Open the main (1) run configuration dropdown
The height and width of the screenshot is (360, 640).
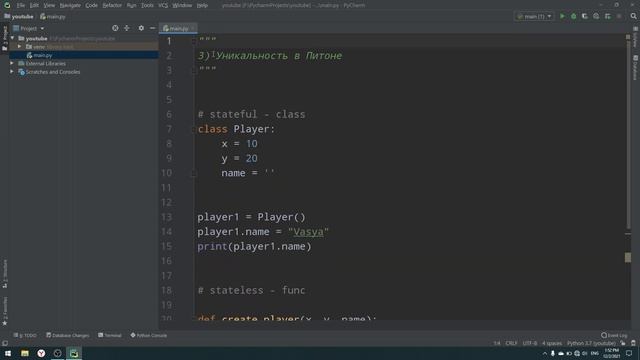pyautogui.click(x=534, y=16)
